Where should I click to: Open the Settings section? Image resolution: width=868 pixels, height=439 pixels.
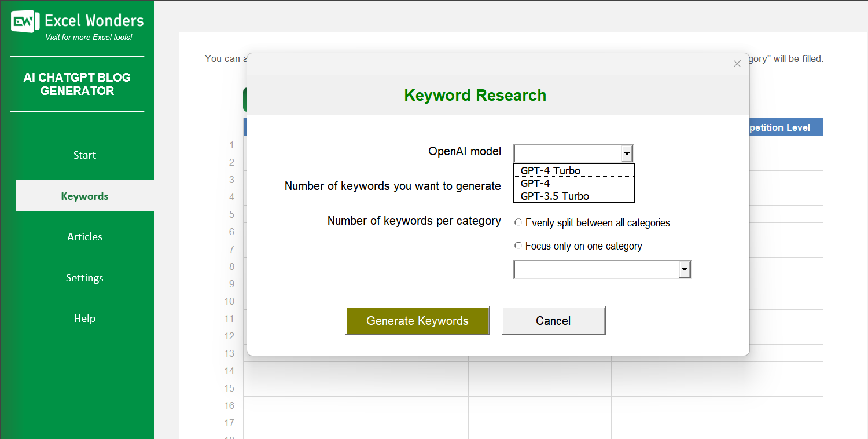pos(84,277)
